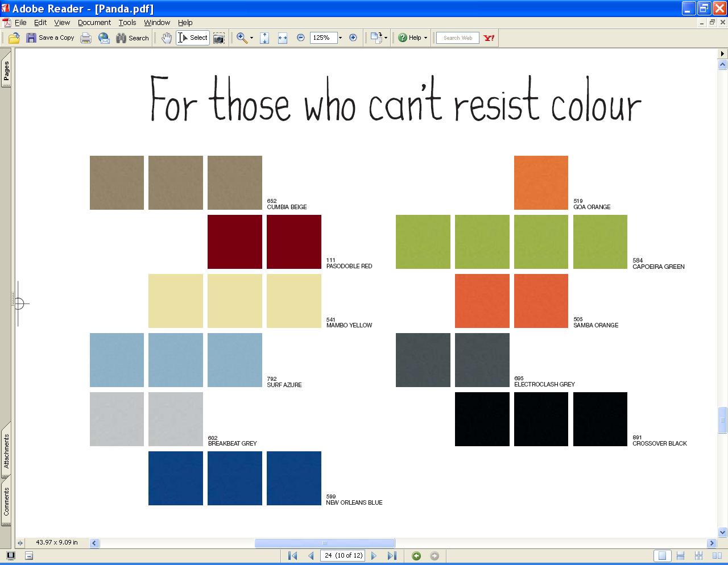Click the green Previous View button
This screenshot has height=565, width=728.
[416, 556]
